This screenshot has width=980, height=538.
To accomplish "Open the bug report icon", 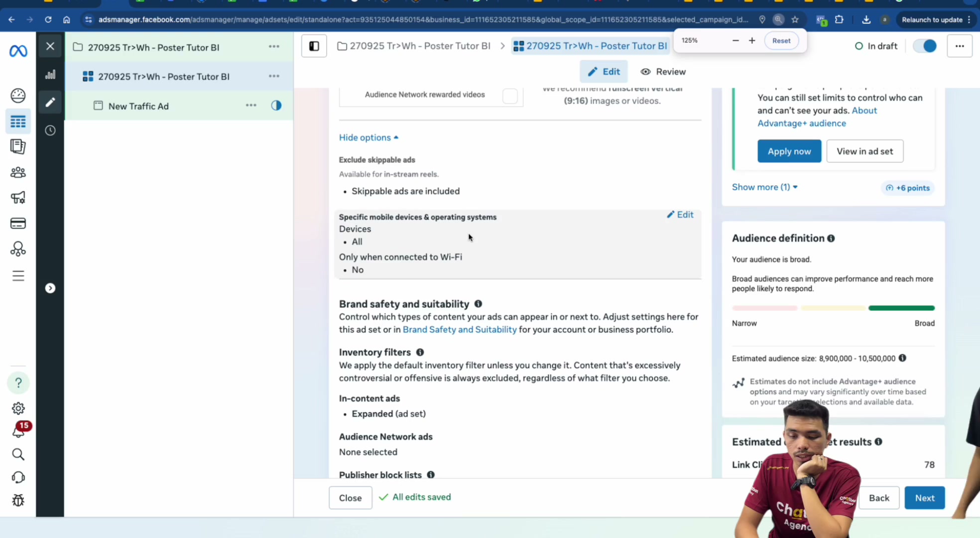I will pos(18,500).
